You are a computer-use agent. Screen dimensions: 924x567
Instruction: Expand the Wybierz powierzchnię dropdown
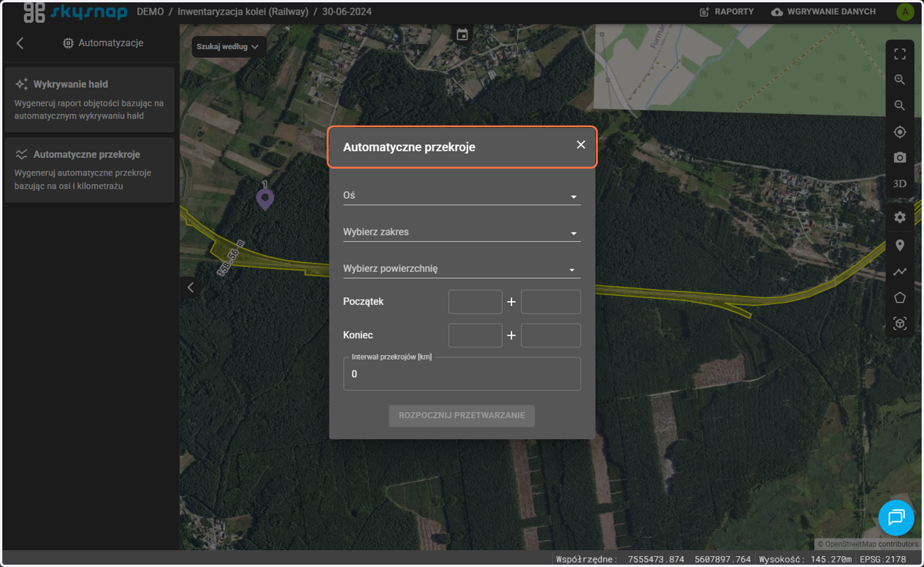462,269
